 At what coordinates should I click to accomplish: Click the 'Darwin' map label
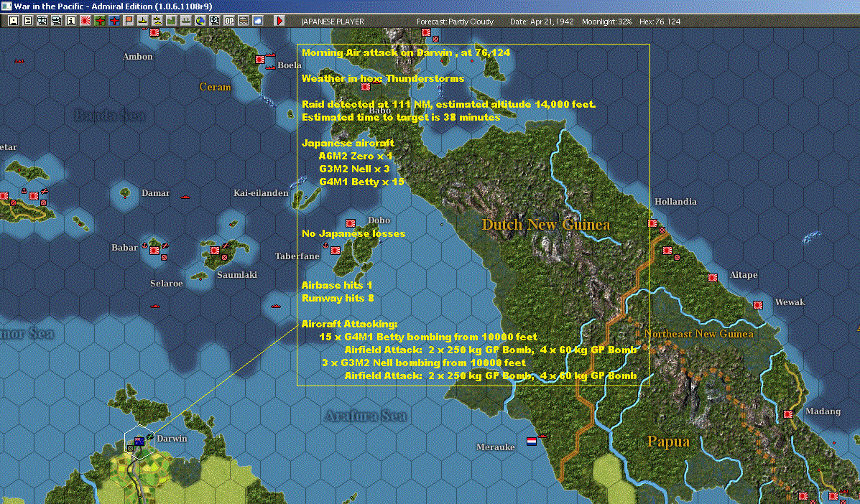[172, 439]
